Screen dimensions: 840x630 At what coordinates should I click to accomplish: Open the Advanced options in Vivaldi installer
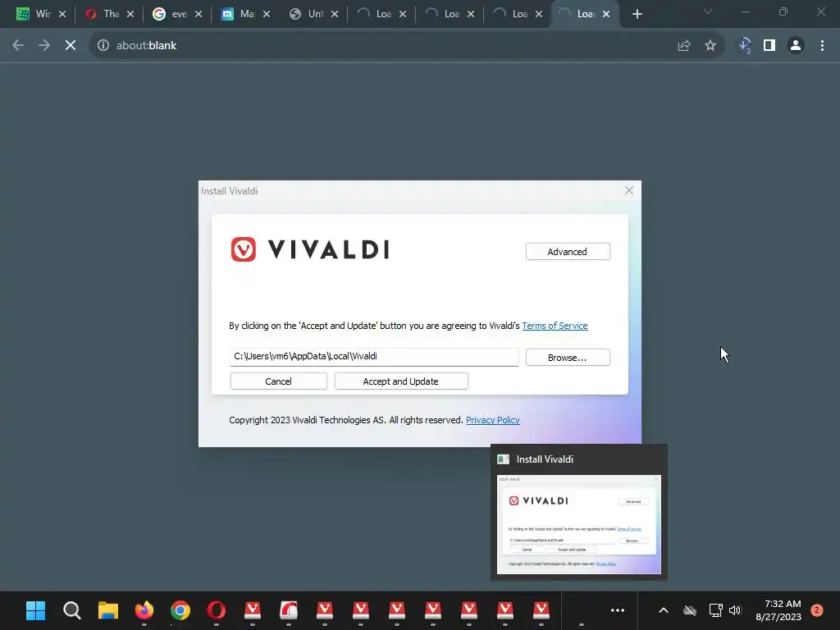point(568,252)
